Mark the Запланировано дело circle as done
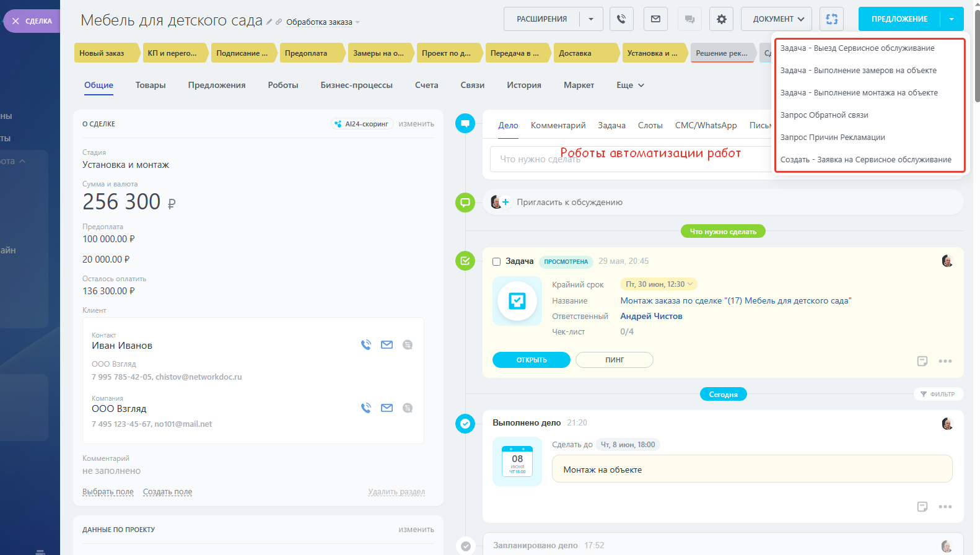The image size is (980, 555). [465, 546]
